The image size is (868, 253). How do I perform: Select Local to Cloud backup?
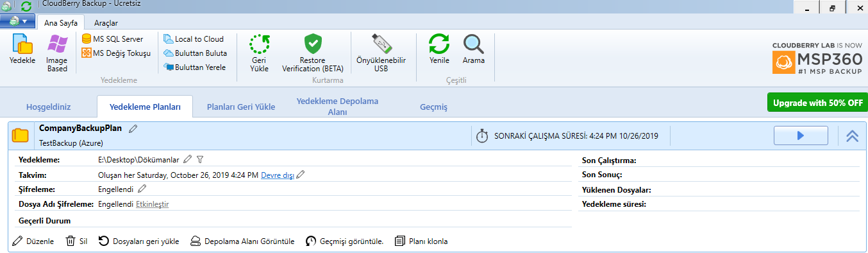[194, 39]
